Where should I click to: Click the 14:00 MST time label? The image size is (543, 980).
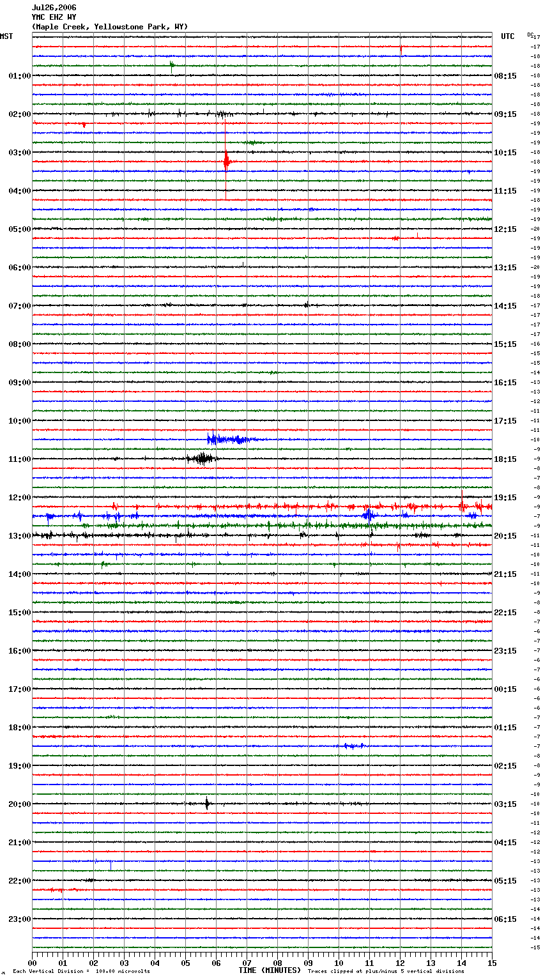(x=20, y=574)
